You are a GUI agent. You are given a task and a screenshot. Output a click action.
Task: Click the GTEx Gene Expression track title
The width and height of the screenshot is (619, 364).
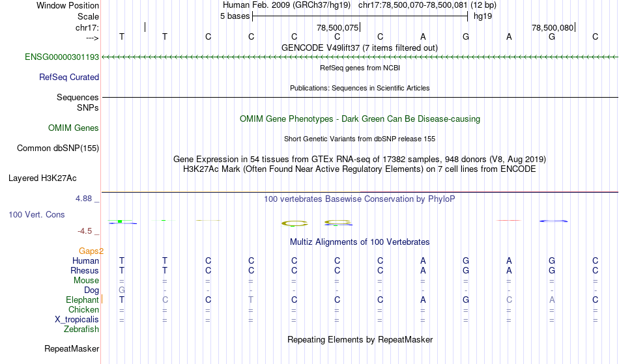(x=360, y=160)
